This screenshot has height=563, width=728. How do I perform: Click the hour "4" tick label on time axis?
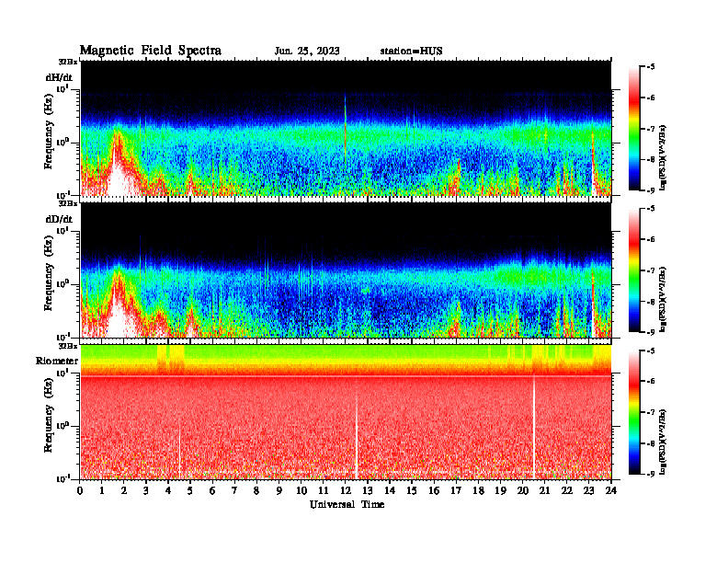tap(168, 491)
